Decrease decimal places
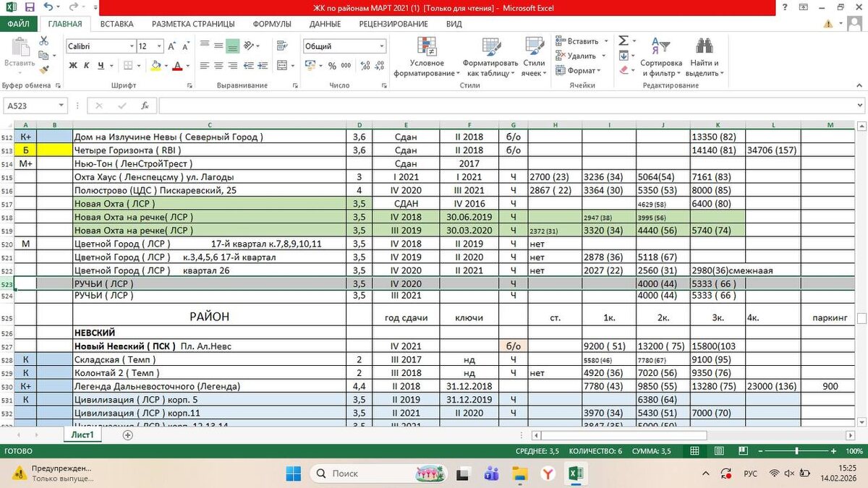Image resolution: width=868 pixels, height=488 pixels. (379, 66)
